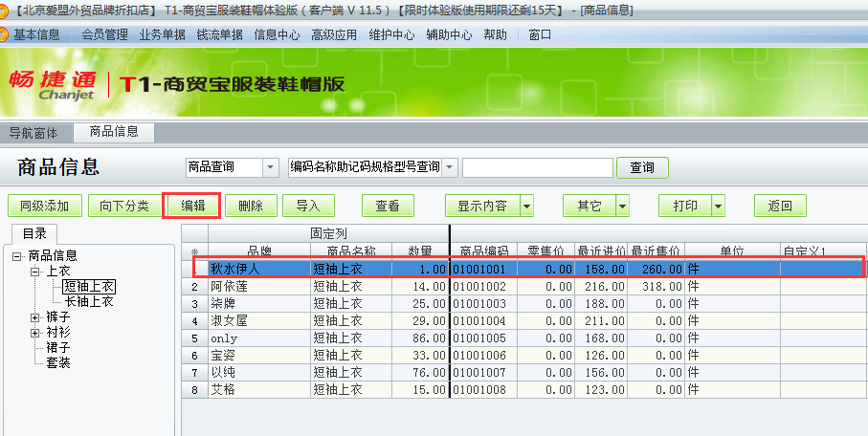868x436 pixels.
Task: Click the 数量 column header
Action: click(420, 251)
